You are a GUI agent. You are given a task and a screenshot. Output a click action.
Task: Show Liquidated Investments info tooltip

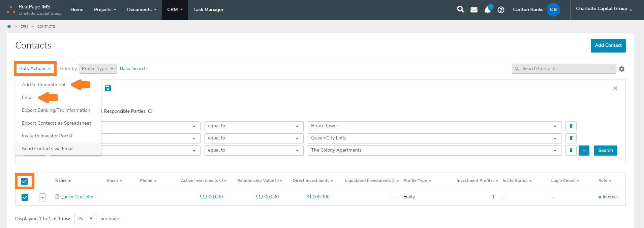click(x=394, y=181)
